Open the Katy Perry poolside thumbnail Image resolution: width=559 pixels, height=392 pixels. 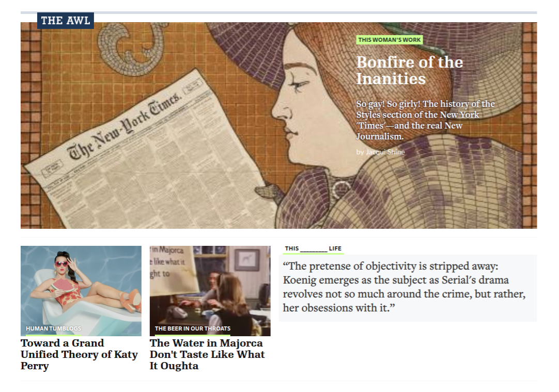tap(81, 291)
